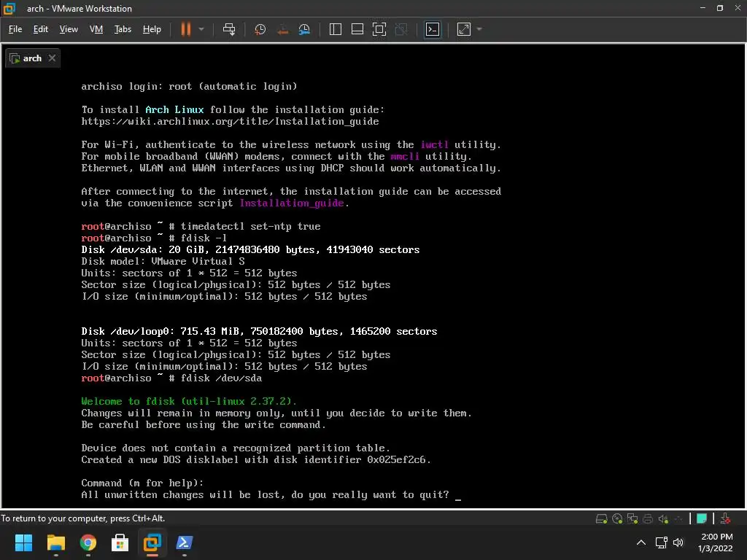The image size is (747, 560).
Task: Open the Windows Start menu
Action: coord(23,542)
